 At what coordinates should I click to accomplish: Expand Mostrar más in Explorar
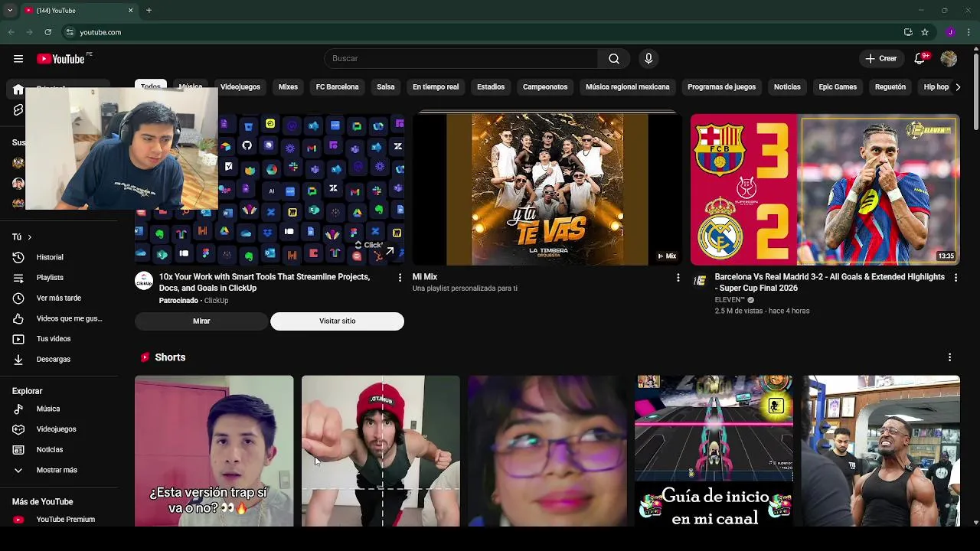click(x=57, y=470)
